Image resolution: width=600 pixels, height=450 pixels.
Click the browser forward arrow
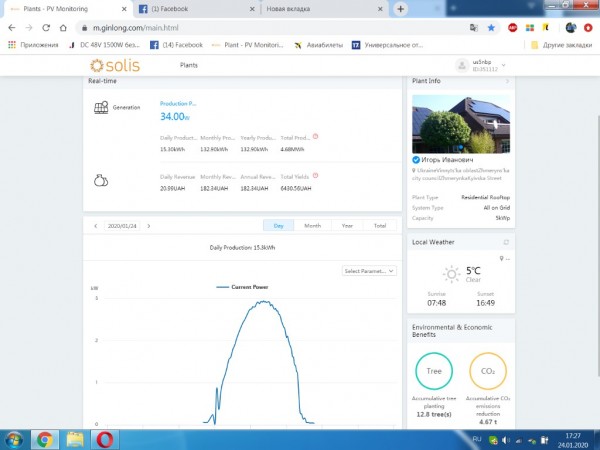(x=29, y=28)
